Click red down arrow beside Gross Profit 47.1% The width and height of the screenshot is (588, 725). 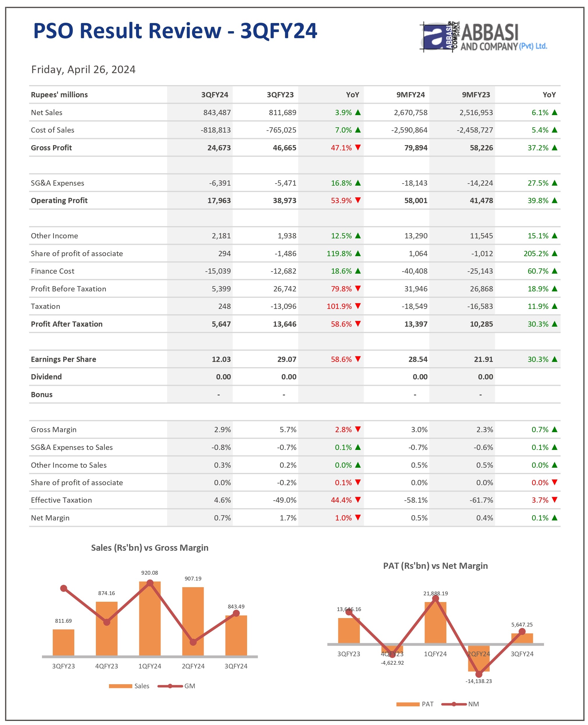tap(358, 147)
